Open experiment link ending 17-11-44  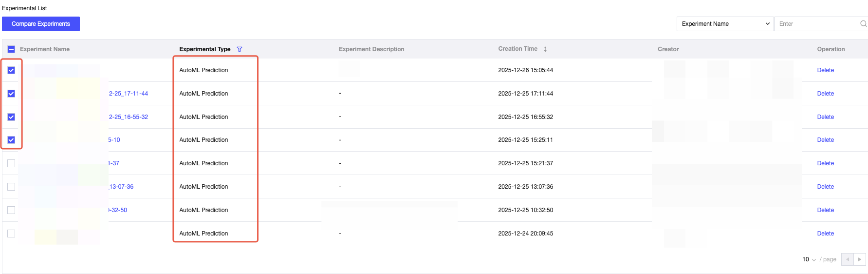pos(129,94)
